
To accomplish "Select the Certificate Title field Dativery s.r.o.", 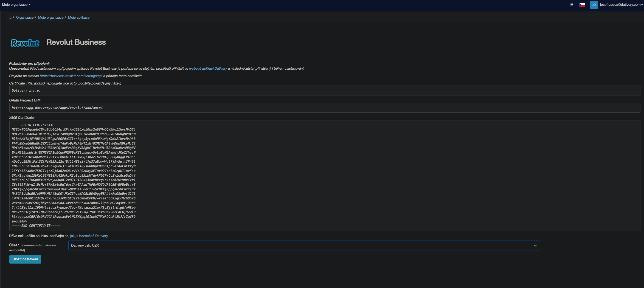I will (x=325, y=91).
